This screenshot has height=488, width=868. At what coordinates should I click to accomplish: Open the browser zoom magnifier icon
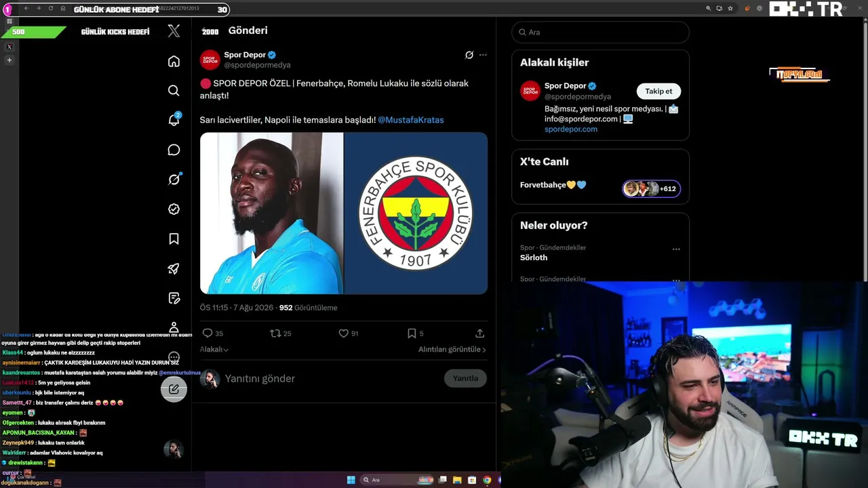point(709,8)
